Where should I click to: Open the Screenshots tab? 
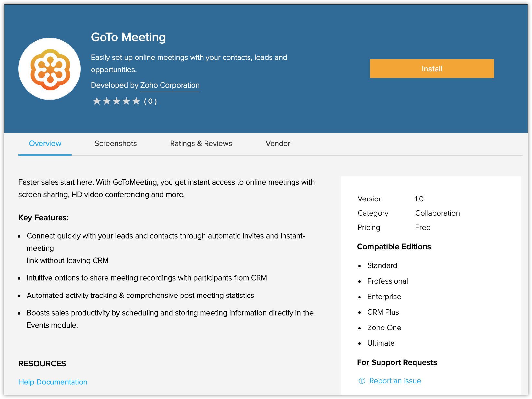(x=116, y=144)
